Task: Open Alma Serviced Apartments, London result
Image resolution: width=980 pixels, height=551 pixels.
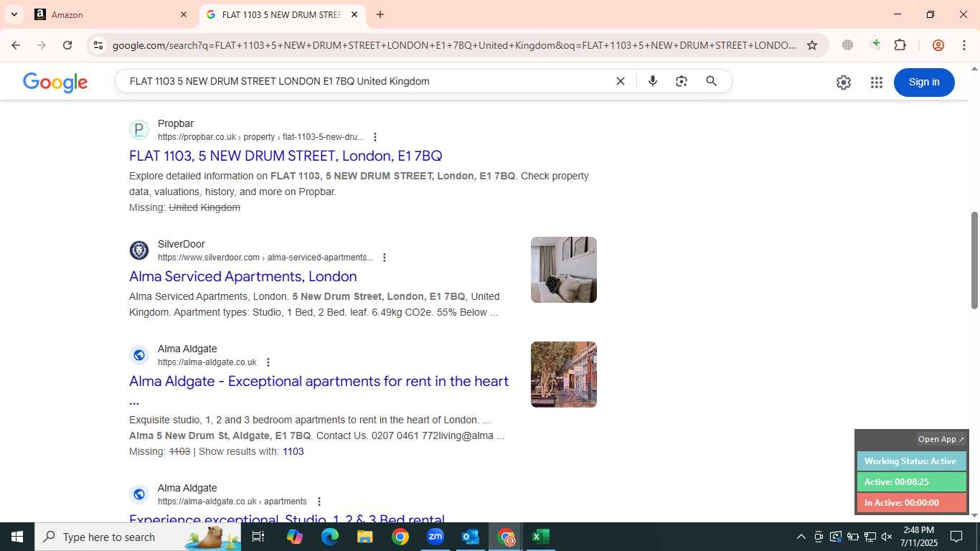Action: (242, 276)
